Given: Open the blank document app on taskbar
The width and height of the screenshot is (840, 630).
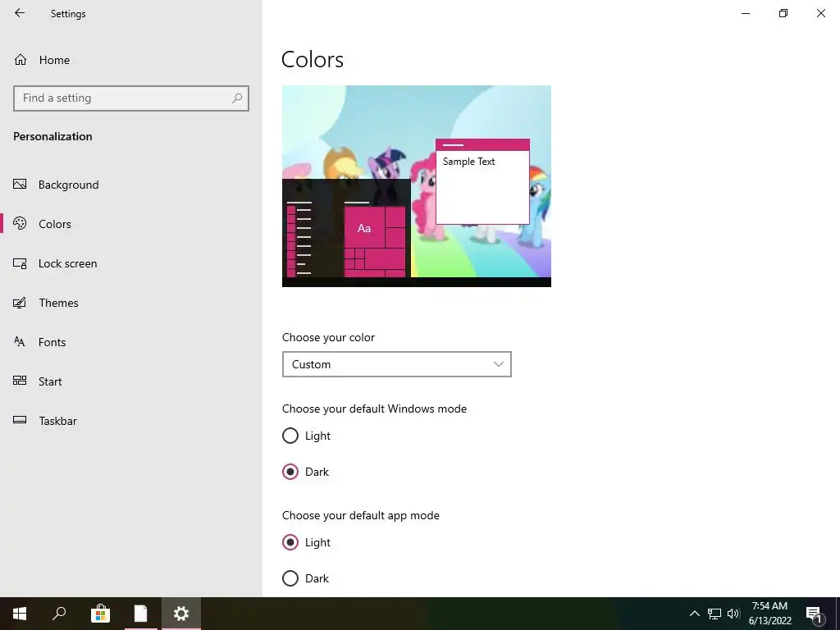Looking at the screenshot, I should point(141,614).
